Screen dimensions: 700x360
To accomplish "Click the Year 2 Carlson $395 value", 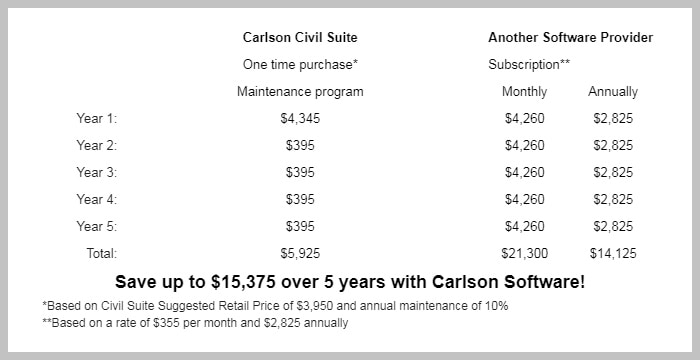I will (300, 146).
